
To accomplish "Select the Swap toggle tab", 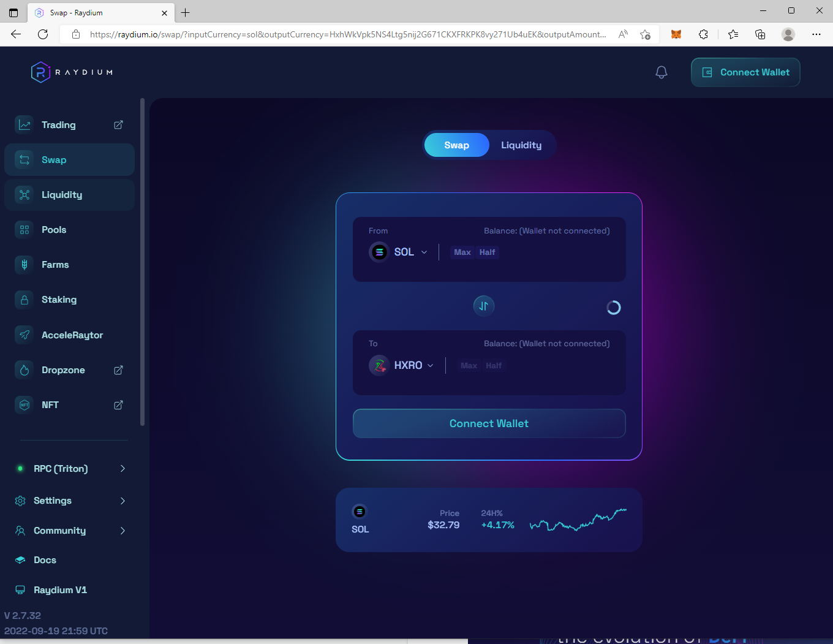I will [x=457, y=145].
